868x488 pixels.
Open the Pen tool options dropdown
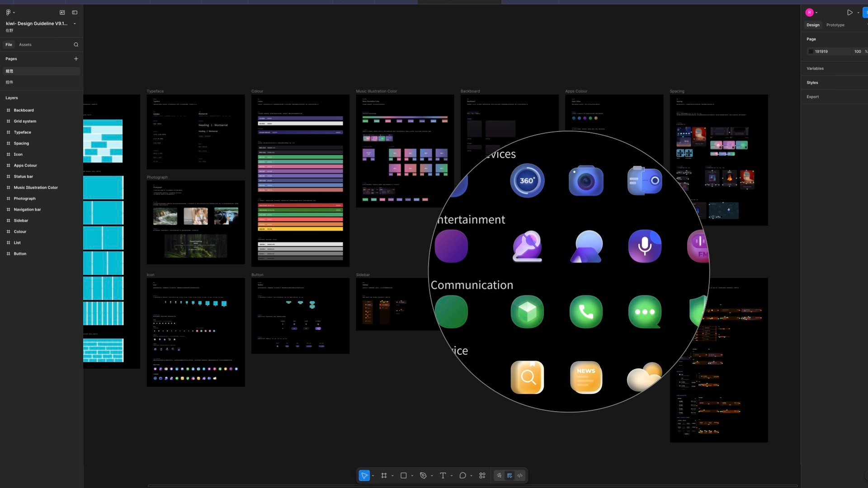[x=432, y=476]
